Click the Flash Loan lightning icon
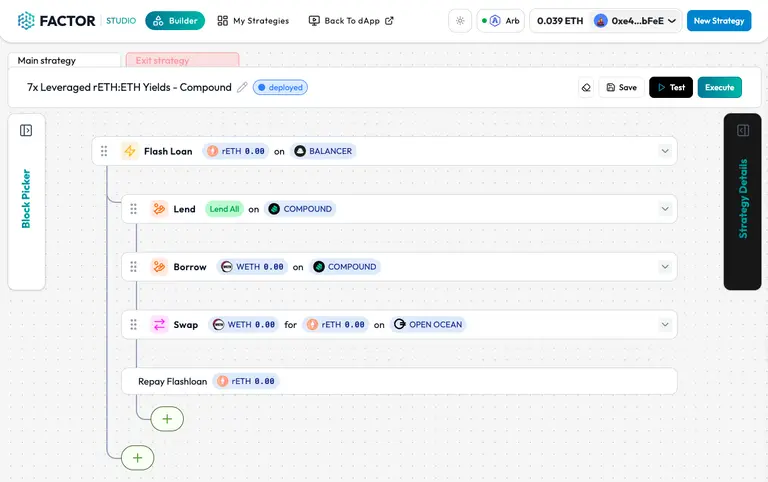 pyautogui.click(x=130, y=151)
